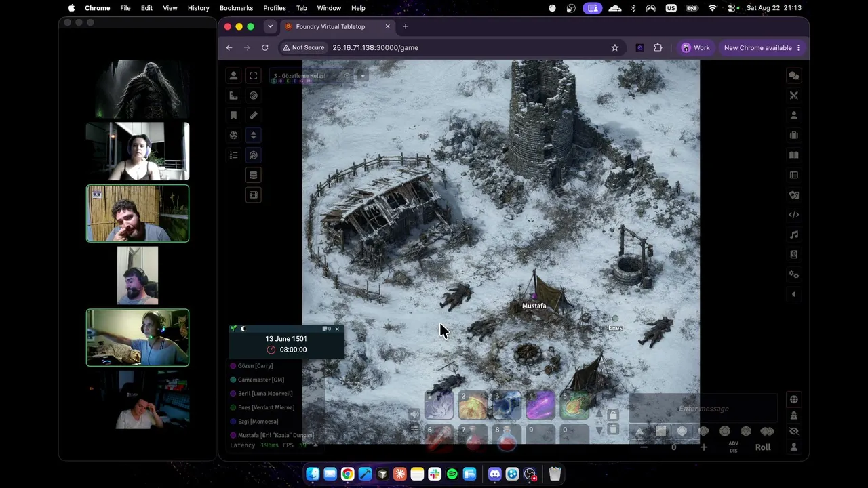Choose the Select Targets bullseye tool
This screenshot has height=488, width=868.
coord(254,96)
